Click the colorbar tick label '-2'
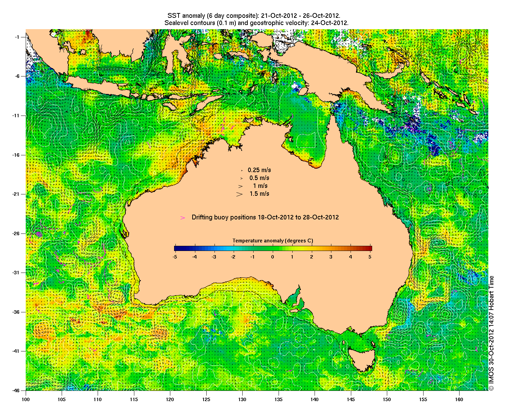Viewport: 514px width, 420px height. click(233, 256)
